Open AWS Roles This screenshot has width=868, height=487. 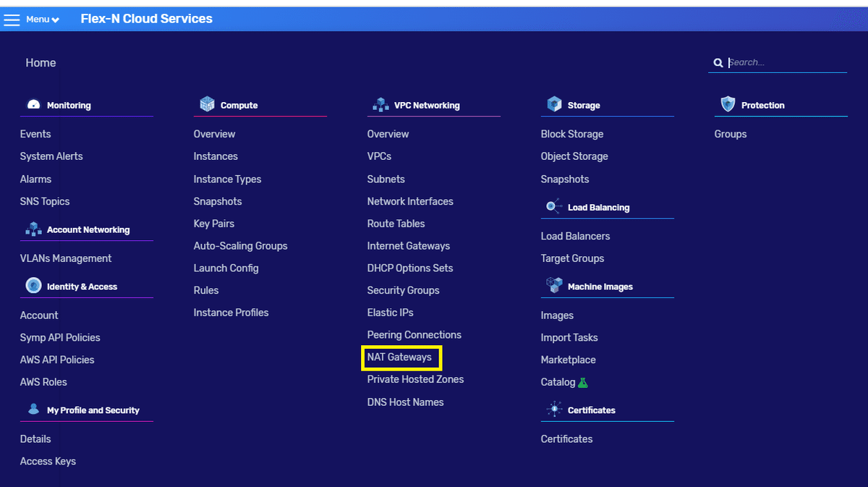pyautogui.click(x=43, y=382)
